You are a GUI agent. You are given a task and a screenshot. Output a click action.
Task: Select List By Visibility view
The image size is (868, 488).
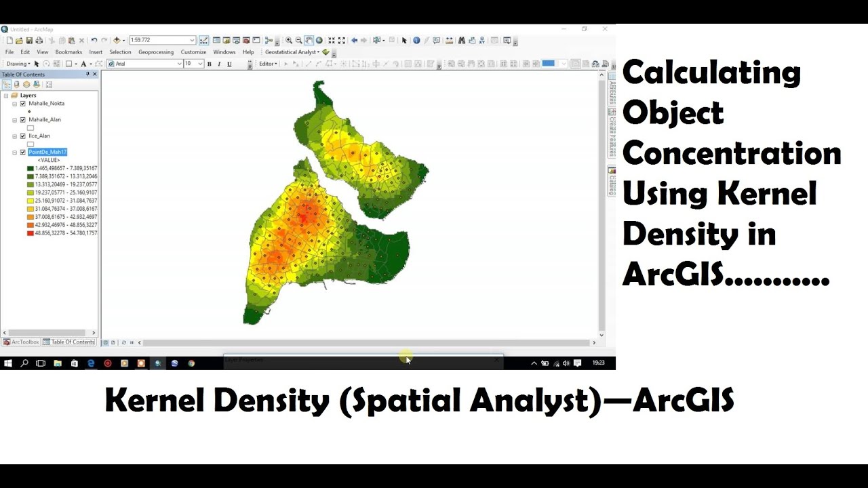26,85
